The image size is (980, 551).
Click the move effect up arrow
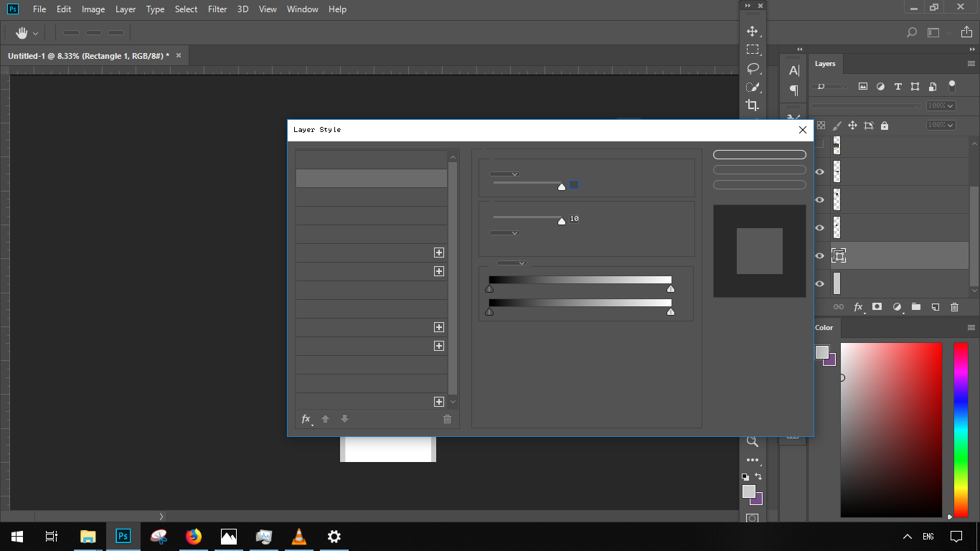325,419
